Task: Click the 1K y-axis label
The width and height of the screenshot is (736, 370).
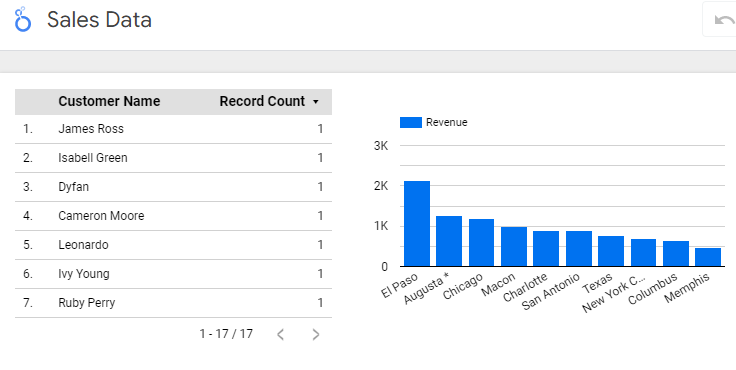Action: click(x=381, y=226)
